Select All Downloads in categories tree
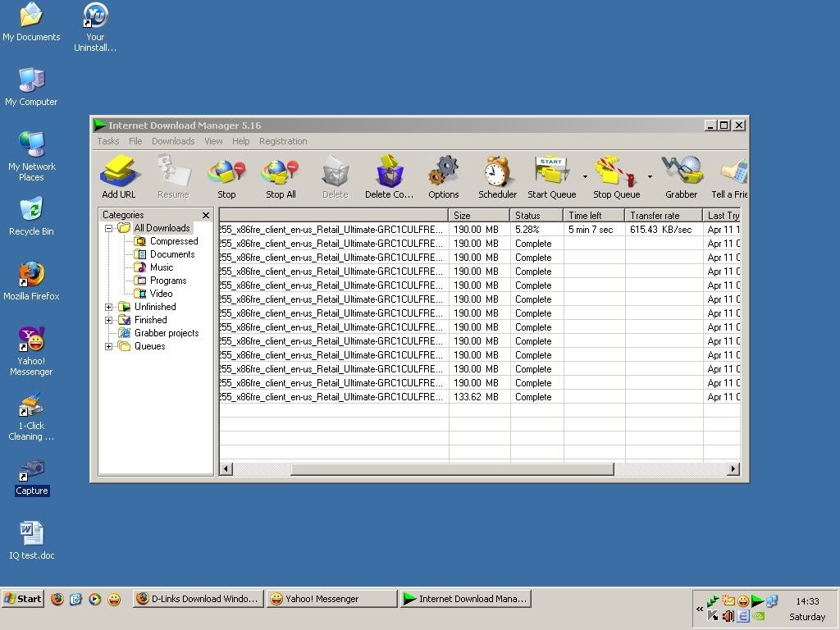The image size is (840, 630). coord(162,228)
